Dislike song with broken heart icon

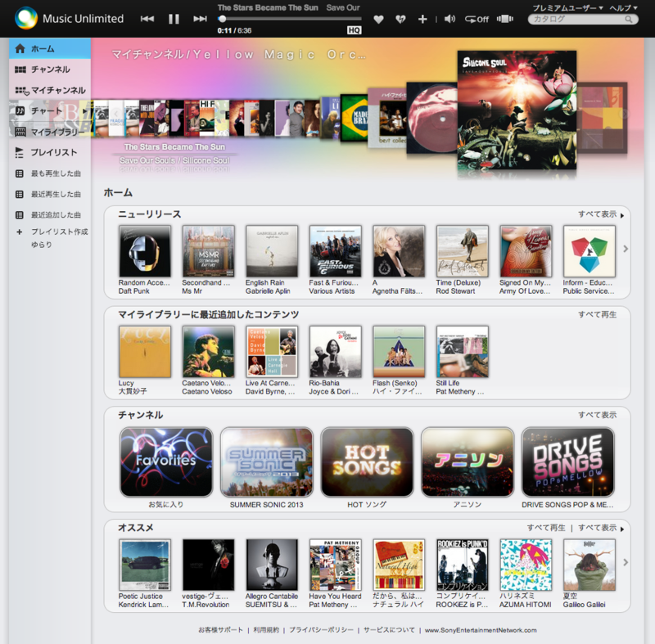[x=400, y=19]
